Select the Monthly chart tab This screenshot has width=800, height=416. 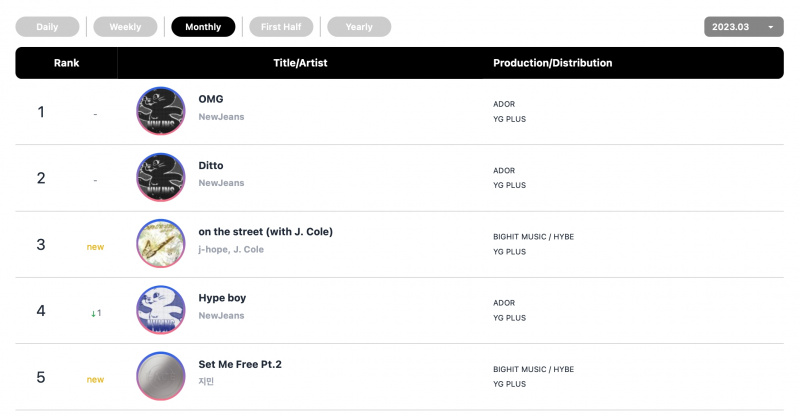pos(203,27)
